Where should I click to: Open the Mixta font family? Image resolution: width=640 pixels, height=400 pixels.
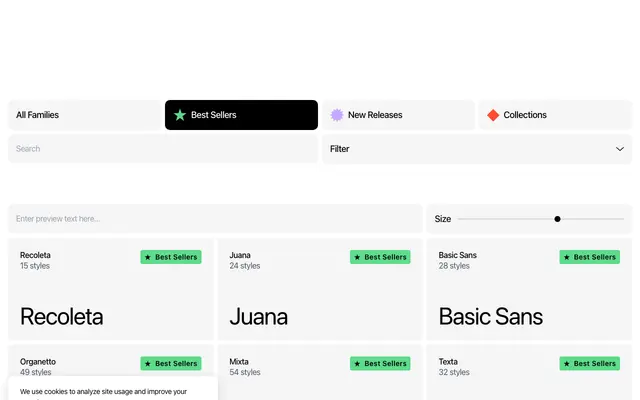click(x=239, y=362)
